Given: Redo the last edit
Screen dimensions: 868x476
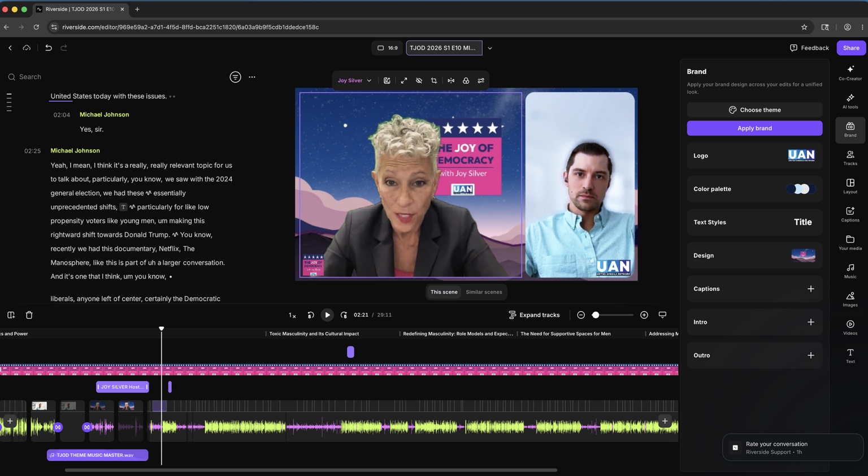Looking at the screenshot, I should pyautogui.click(x=64, y=48).
